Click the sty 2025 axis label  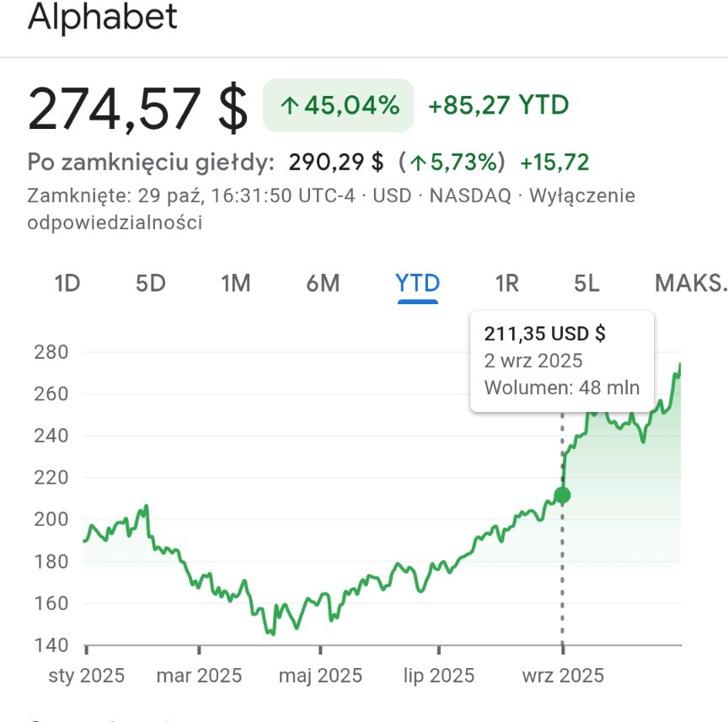(x=86, y=676)
